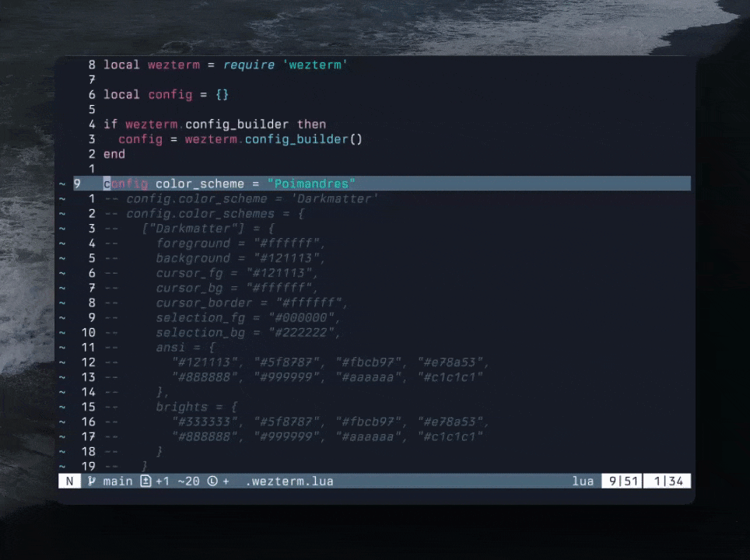
Task: Click the 'background' key in comment
Action: 193,258
